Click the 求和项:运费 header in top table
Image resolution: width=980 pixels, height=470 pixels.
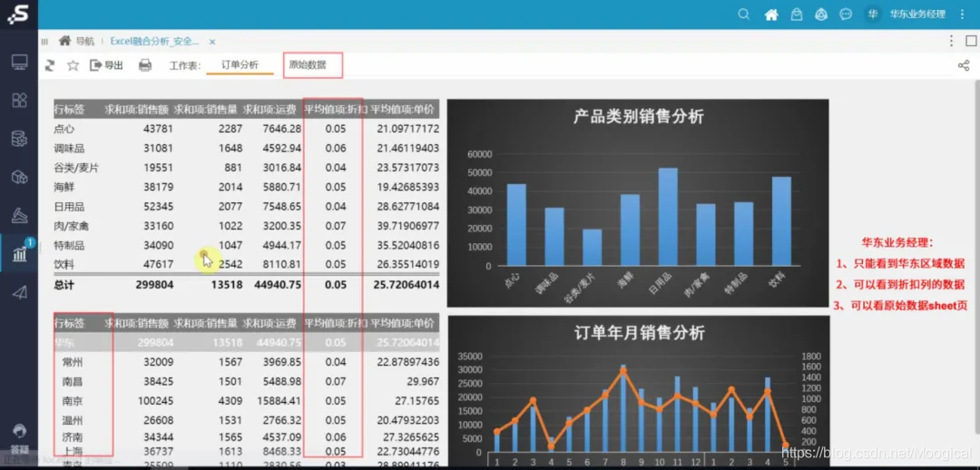pyautogui.click(x=269, y=110)
